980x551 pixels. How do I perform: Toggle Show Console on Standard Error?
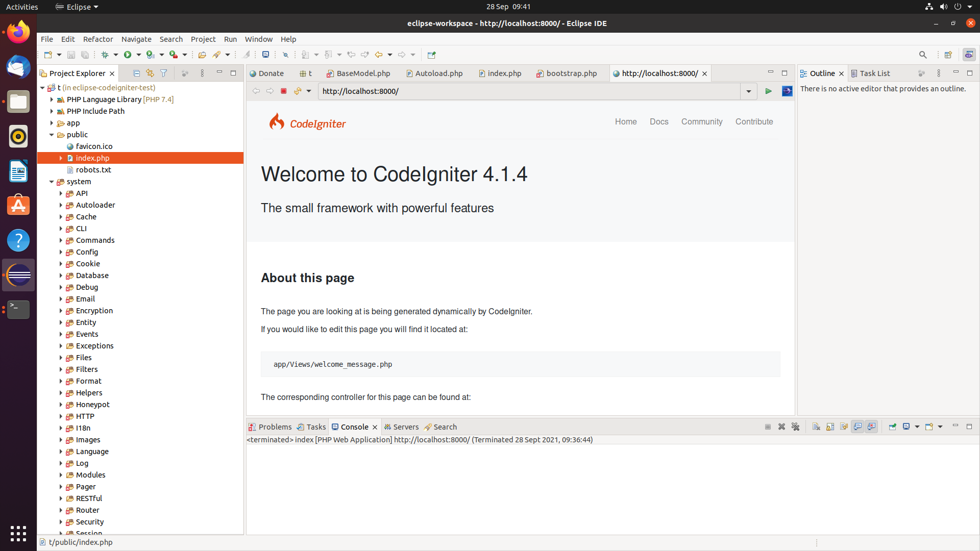tap(871, 427)
